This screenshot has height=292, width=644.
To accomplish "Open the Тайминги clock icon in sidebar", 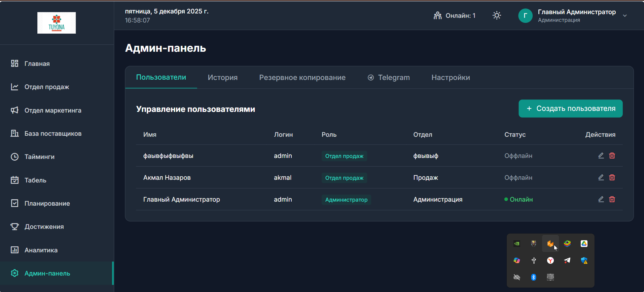I will pos(14,157).
